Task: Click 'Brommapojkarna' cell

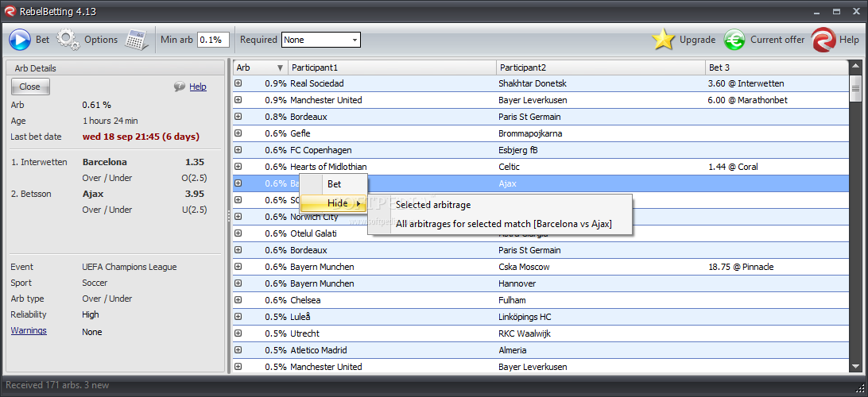Action: (530, 133)
